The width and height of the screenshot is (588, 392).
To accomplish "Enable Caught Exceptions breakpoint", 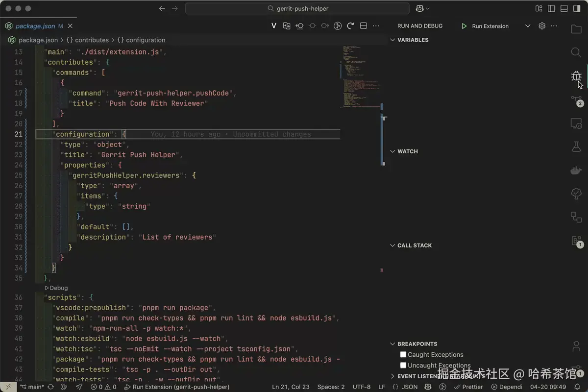I will 403,354.
